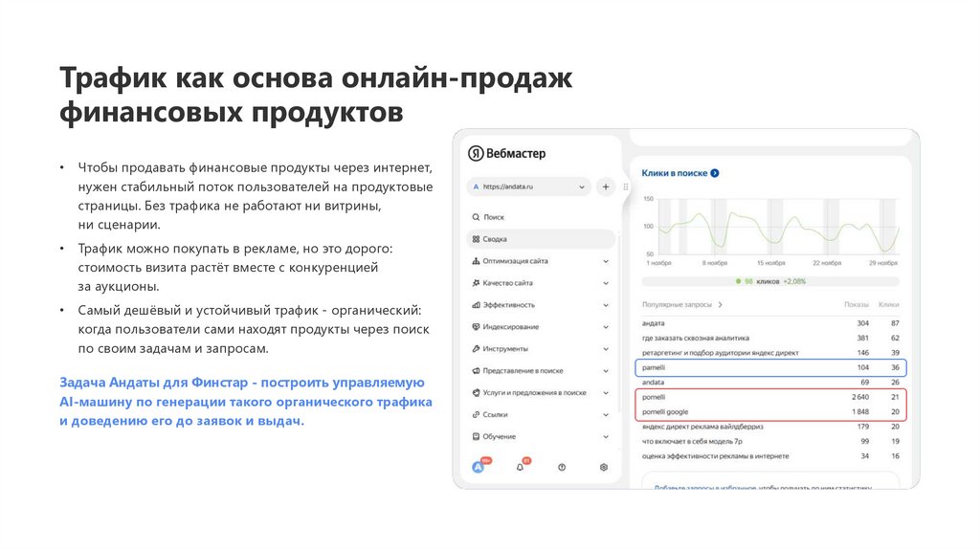The height and width of the screenshot is (549, 980).
Task: Select the pomelli google query row
Action: (x=770, y=412)
